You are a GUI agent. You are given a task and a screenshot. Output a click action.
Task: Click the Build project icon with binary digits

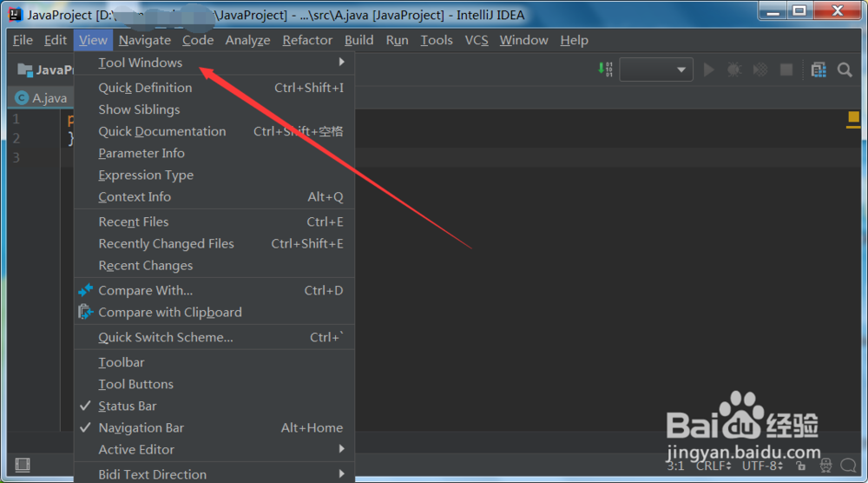[x=605, y=69]
